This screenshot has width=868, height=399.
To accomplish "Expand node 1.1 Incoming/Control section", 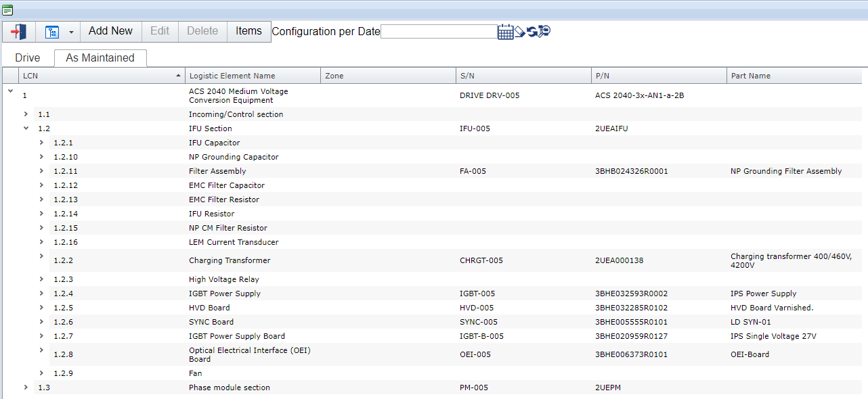I will (26, 114).
